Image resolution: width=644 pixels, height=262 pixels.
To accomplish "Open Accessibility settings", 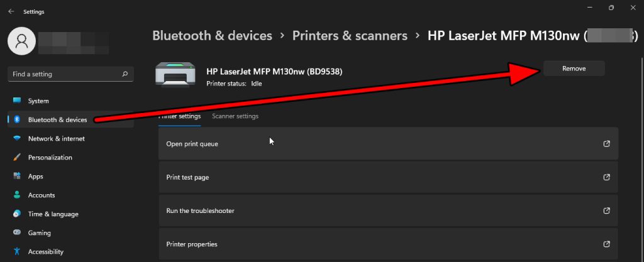I will 70,252.
